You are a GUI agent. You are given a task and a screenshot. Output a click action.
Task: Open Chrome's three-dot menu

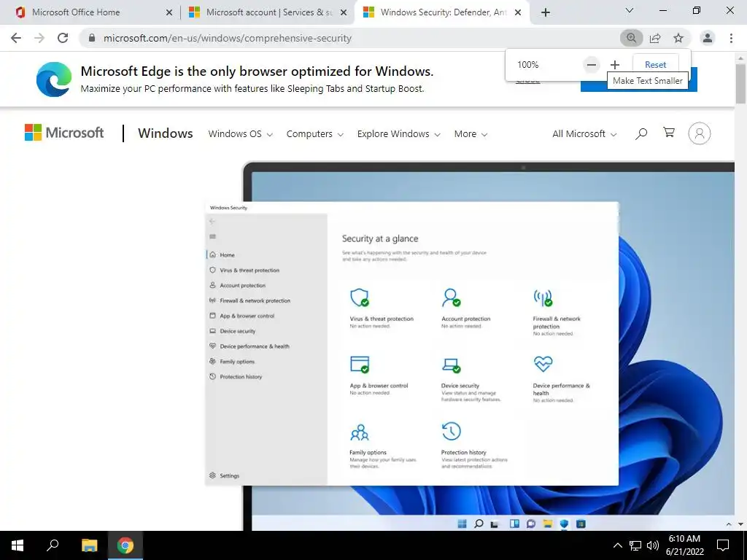point(731,38)
